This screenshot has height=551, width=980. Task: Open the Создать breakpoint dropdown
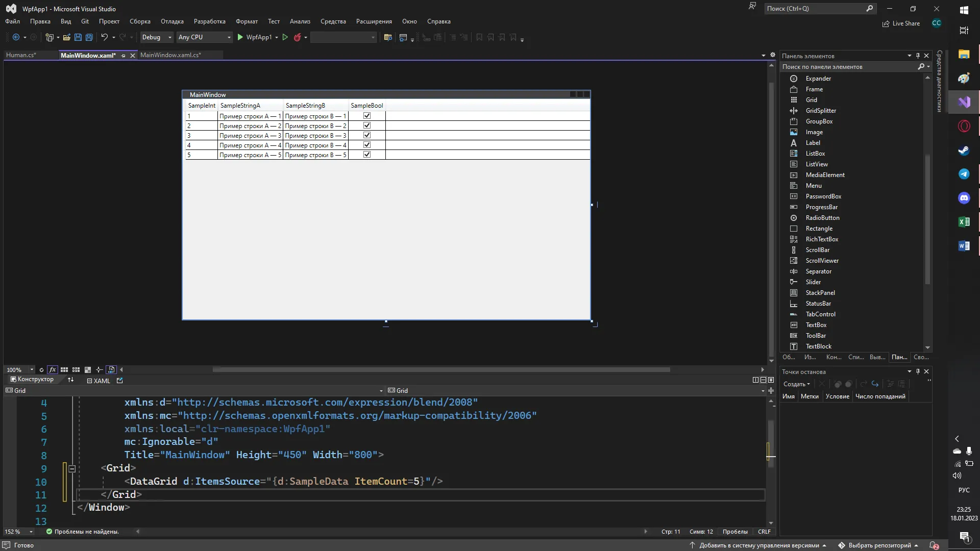[x=796, y=384]
